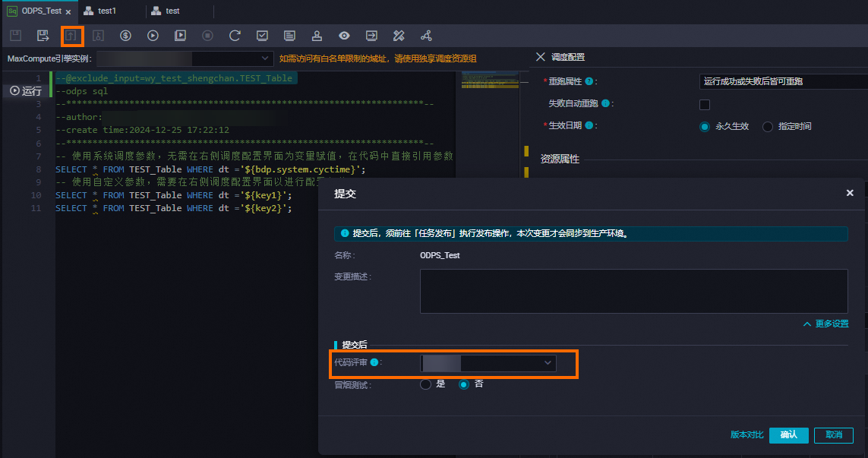Click the monitor with checkmark icon
Viewport: 868px width, 458px height.
[x=263, y=36]
